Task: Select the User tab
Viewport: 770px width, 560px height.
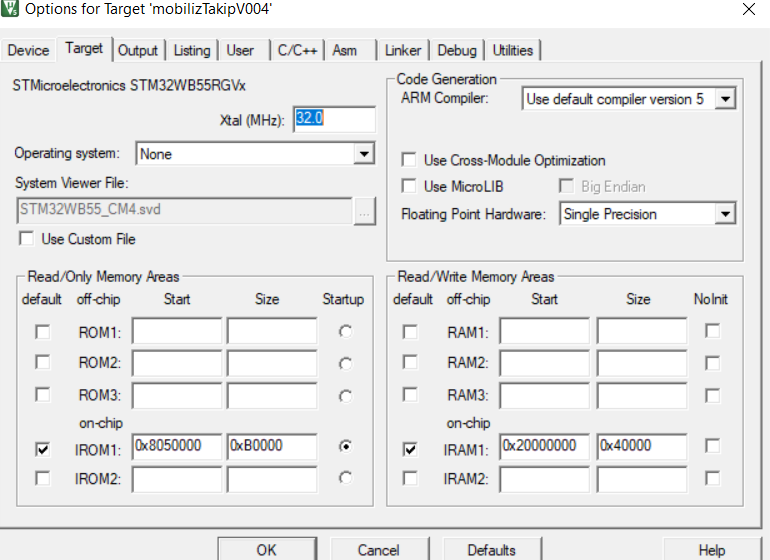Action: (x=240, y=50)
